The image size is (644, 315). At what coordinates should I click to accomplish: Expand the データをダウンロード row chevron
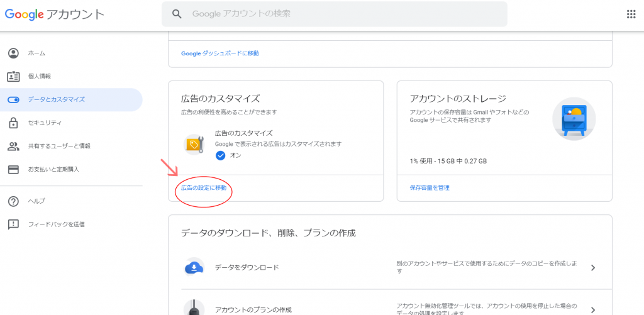tap(592, 268)
